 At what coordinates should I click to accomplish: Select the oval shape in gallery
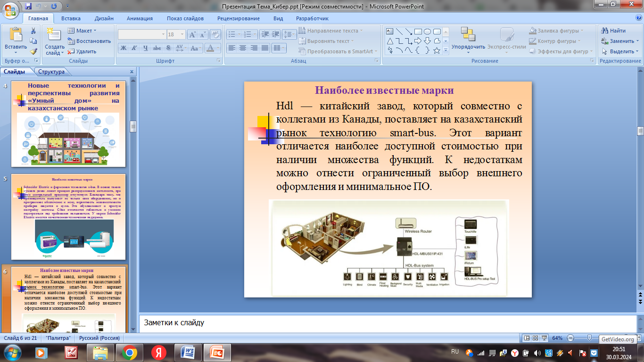pyautogui.click(x=428, y=32)
